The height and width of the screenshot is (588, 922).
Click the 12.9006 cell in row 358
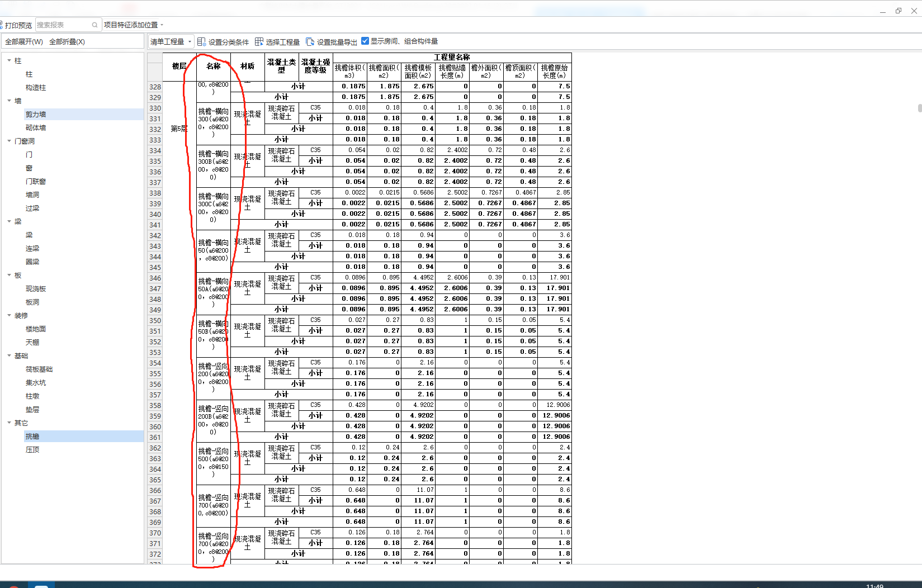click(555, 405)
